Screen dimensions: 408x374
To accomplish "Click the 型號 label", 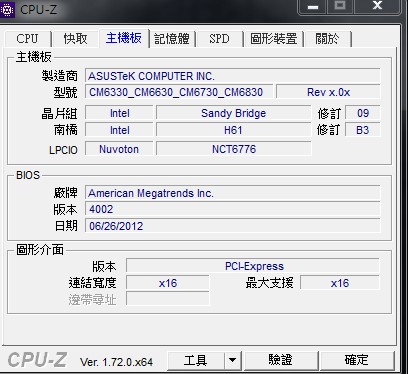I will coord(66,92).
